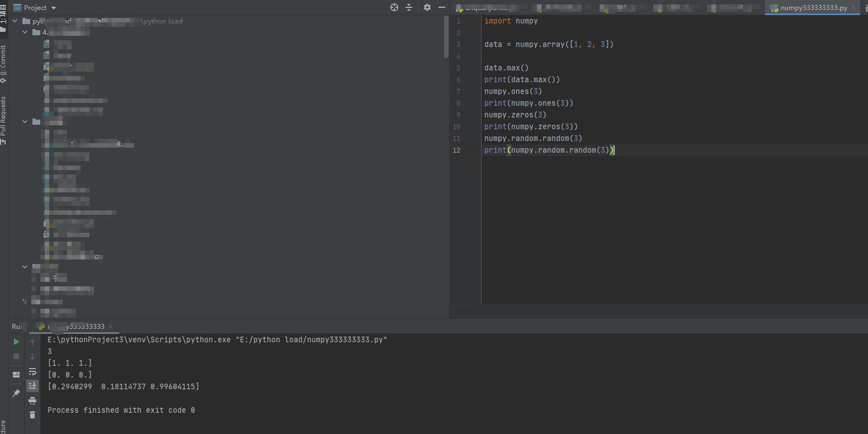868x434 pixels.
Task: Click the Stop process square icon
Action: tap(16, 356)
